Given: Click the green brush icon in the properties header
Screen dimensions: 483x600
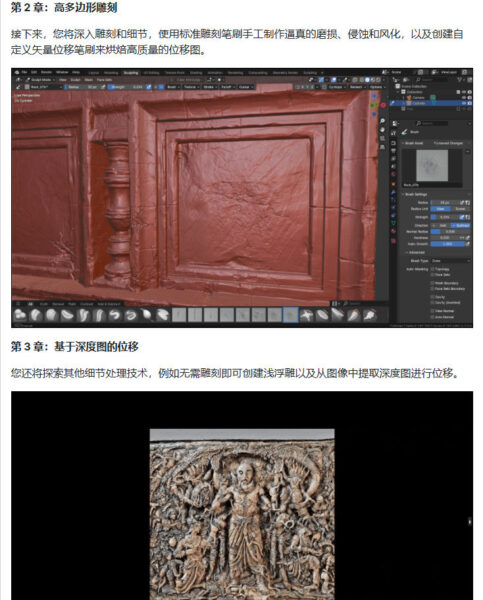Looking at the screenshot, I should (x=404, y=132).
